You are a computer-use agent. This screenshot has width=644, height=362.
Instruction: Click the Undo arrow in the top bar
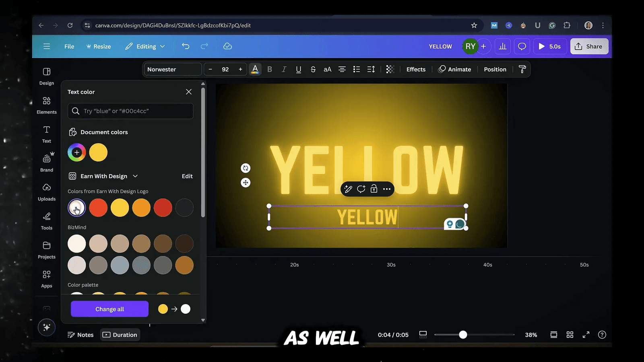(x=186, y=46)
